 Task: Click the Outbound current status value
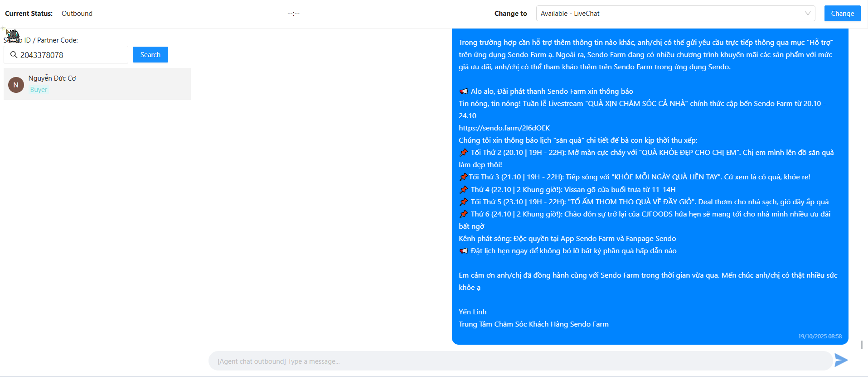(x=77, y=14)
